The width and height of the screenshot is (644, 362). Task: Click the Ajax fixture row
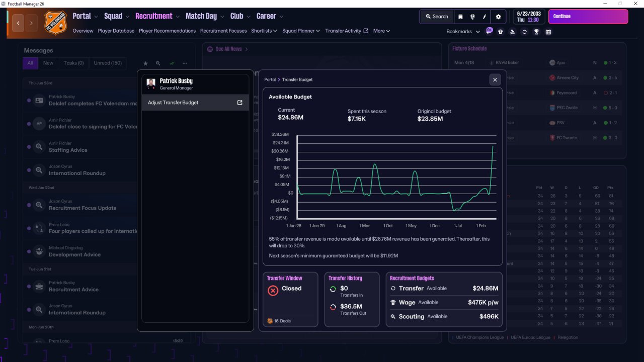pyautogui.click(x=537, y=63)
